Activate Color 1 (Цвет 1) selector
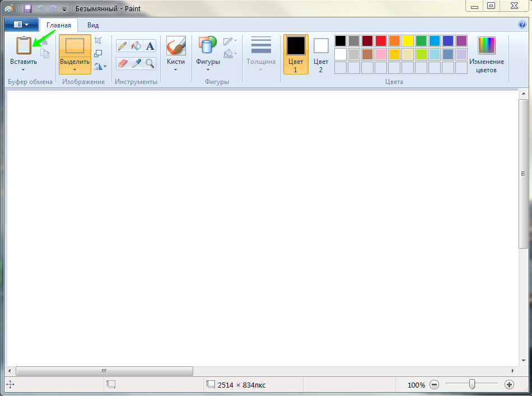This screenshot has width=532, height=396. click(x=296, y=54)
